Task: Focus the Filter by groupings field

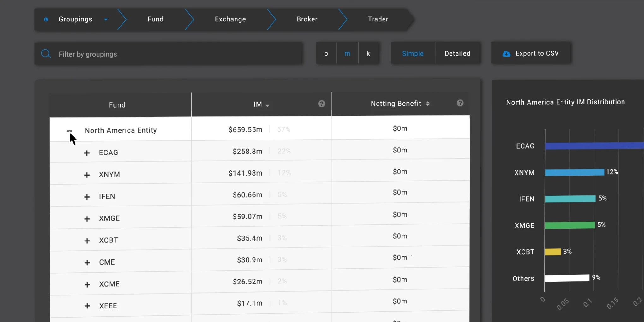Action: coord(169,54)
